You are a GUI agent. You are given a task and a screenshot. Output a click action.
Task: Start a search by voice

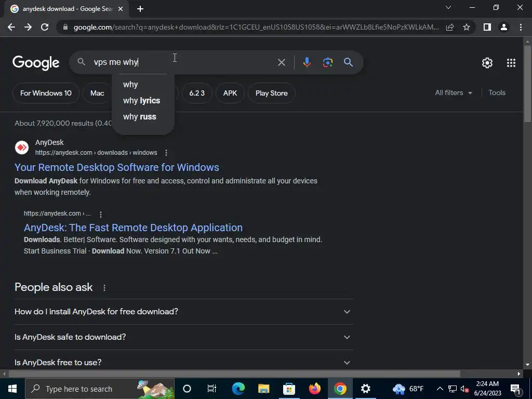(307, 62)
